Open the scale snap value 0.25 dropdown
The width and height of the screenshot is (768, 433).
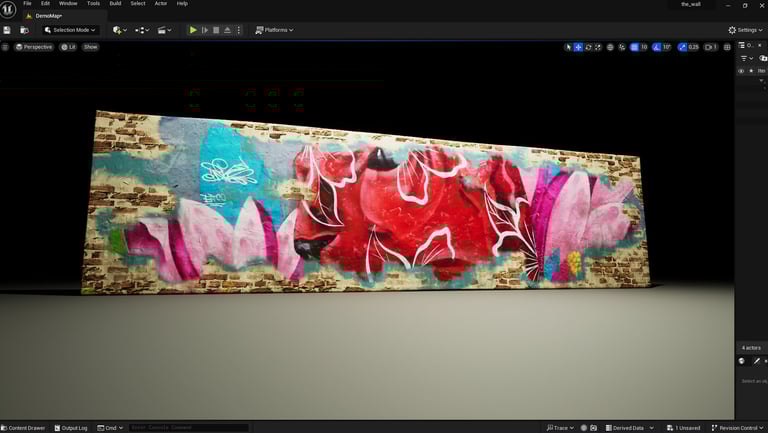(x=694, y=47)
